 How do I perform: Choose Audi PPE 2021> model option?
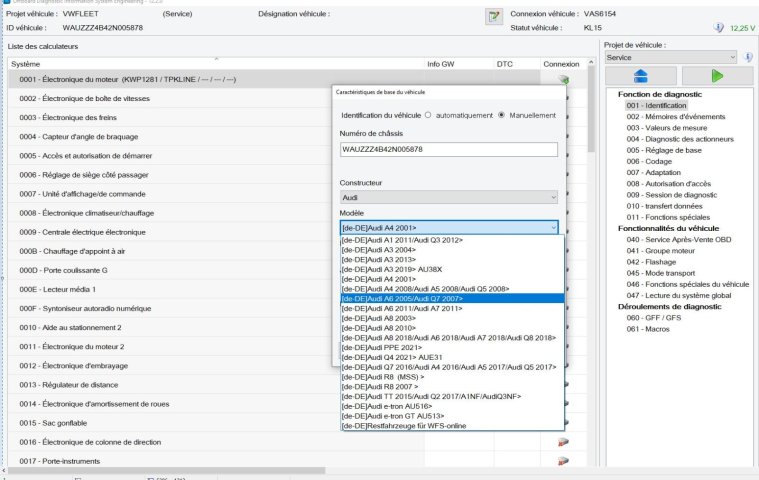453,347
